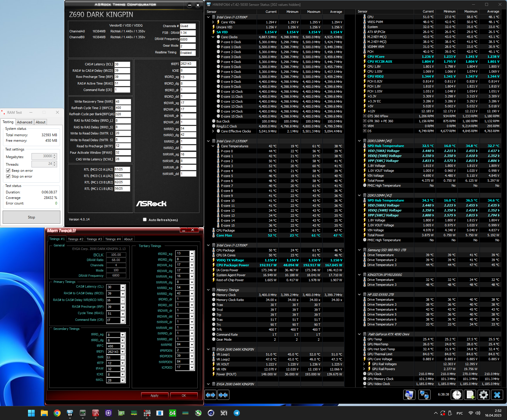This screenshot has width=507, height=420.
Task: Open red Mem TweakIt taskbar icon
Action: (96, 413)
